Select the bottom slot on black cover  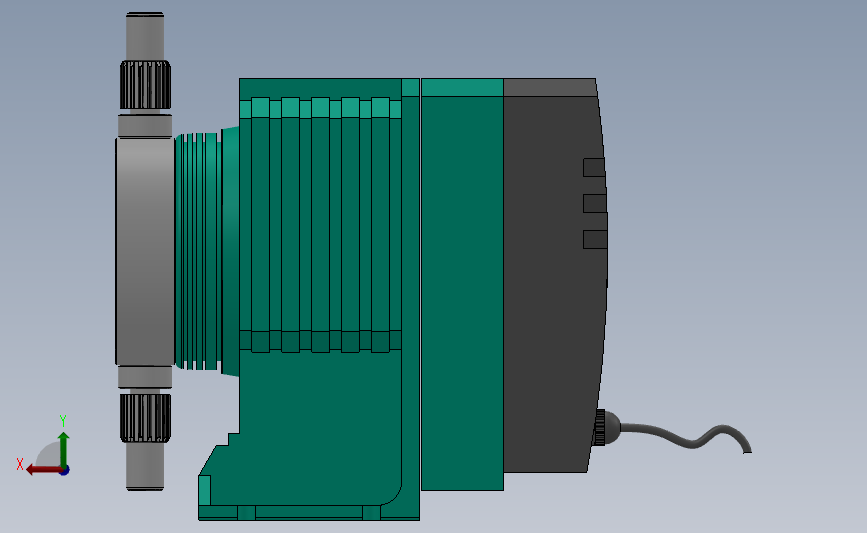(x=595, y=239)
